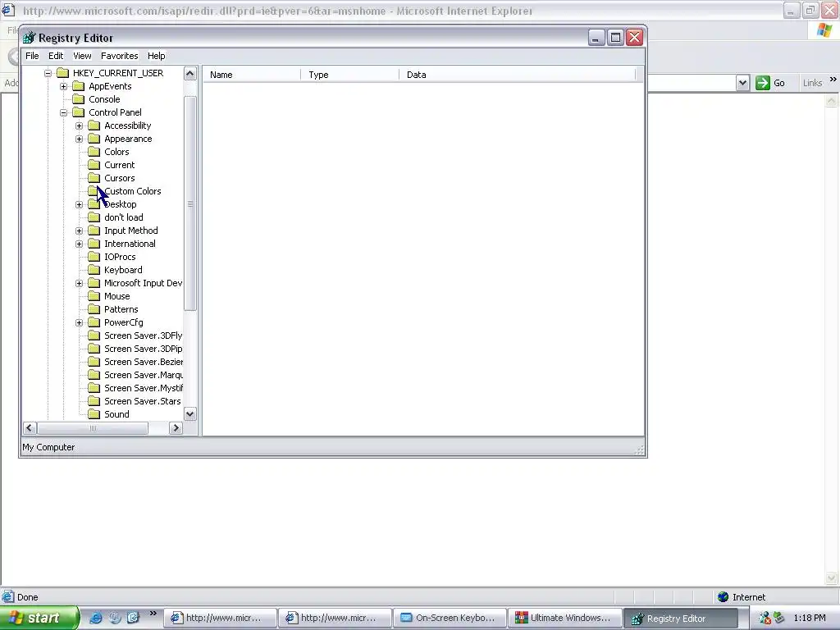The image size is (840, 630).
Task: Expand the Microsoft Input Devices key
Action: coord(80,283)
